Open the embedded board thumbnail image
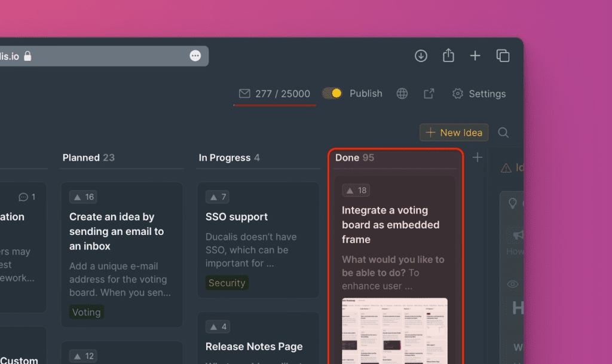Viewport: 612px width, 364px height. (x=394, y=331)
